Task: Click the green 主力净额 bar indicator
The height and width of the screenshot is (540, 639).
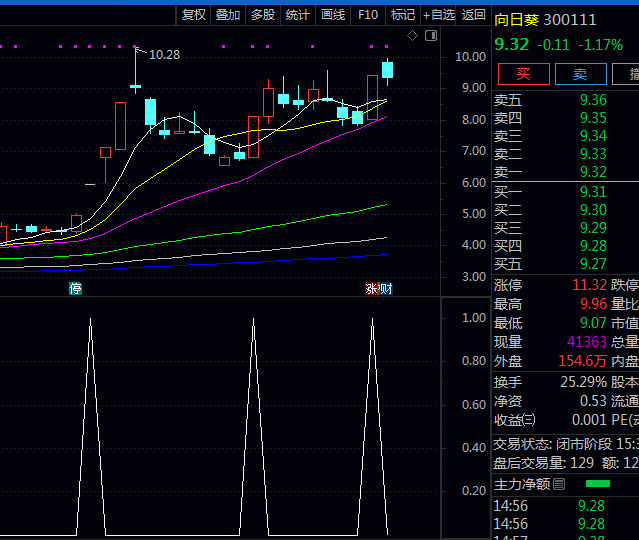Action: pyautogui.click(x=597, y=485)
